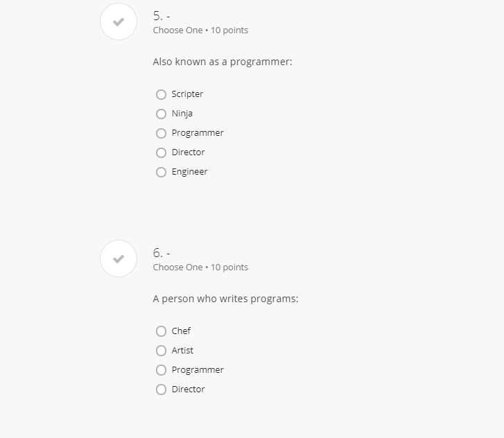This screenshot has height=438, width=504.
Task: Click the "Chef" answer text label
Action: click(181, 331)
